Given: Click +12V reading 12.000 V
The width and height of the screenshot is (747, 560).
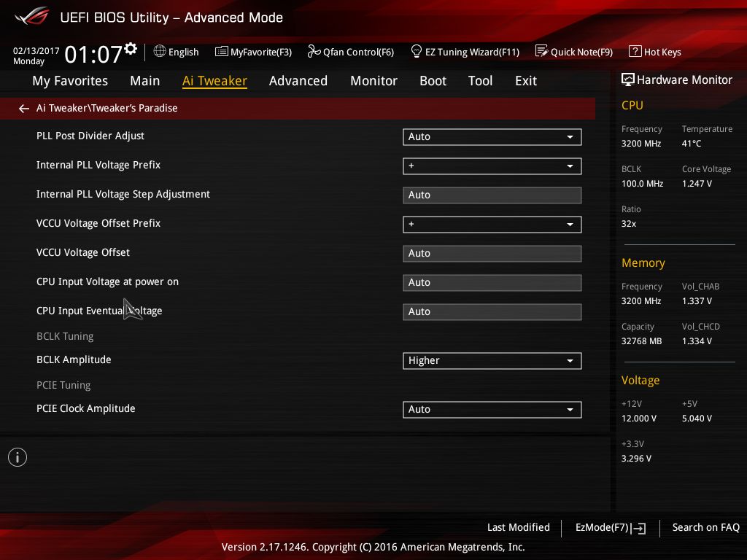Looking at the screenshot, I should [638, 419].
